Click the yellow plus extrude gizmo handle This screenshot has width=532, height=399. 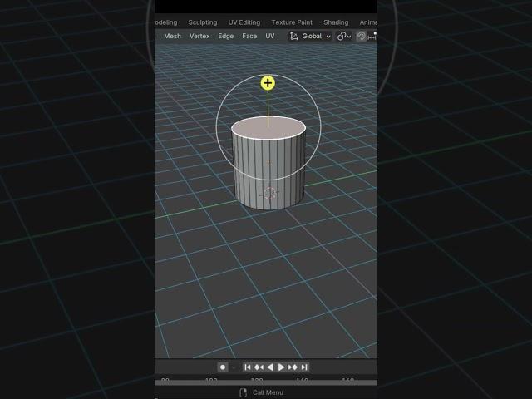click(x=268, y=83)
